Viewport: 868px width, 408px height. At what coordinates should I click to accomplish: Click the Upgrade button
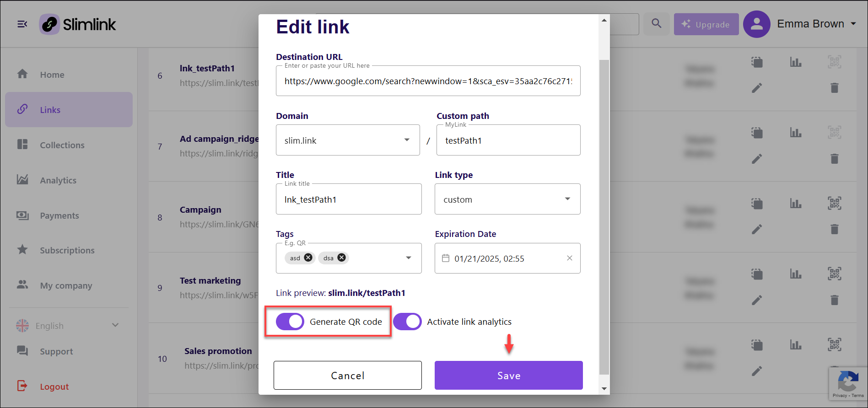(x=706, y=24)
